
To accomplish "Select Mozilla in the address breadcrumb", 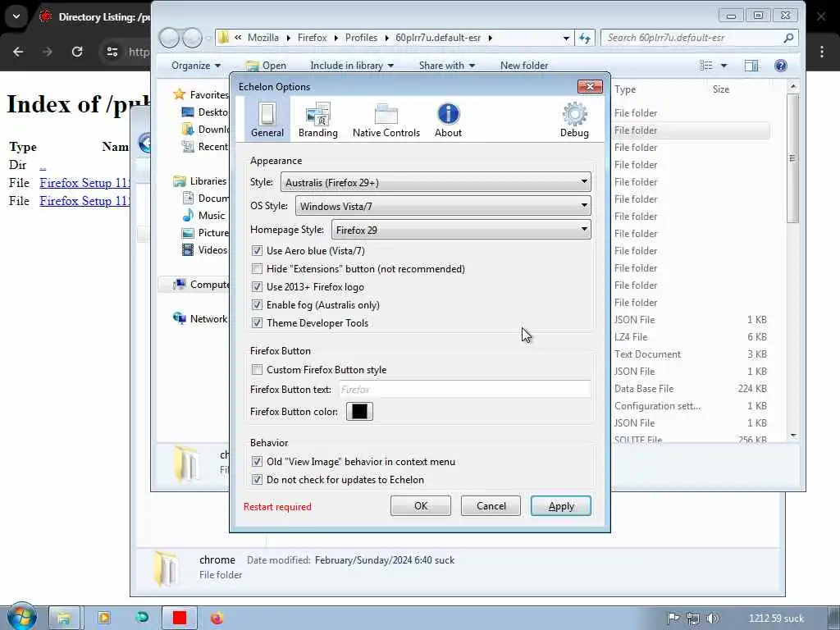I will coord(263,38).
